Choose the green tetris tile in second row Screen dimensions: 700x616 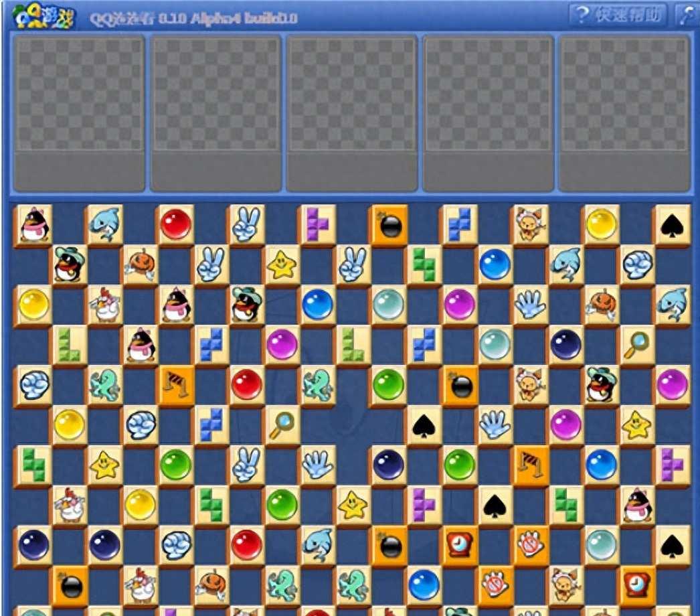point(424,264)
